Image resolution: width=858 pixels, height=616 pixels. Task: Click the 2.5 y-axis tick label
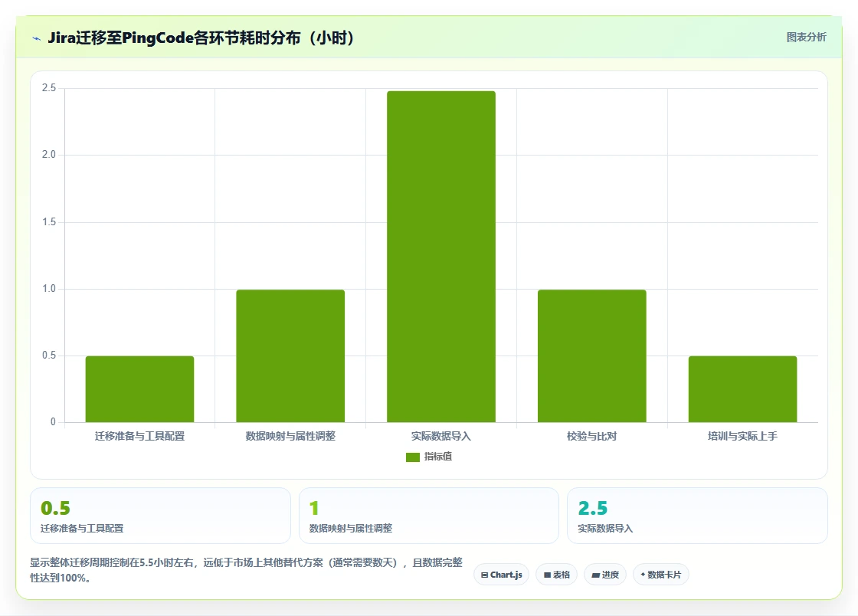point(49,88)
